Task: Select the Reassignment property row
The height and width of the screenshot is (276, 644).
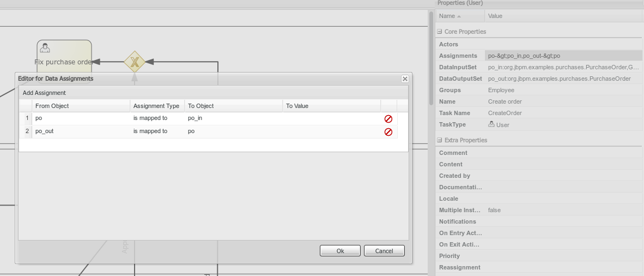Action: coord(539,268)
